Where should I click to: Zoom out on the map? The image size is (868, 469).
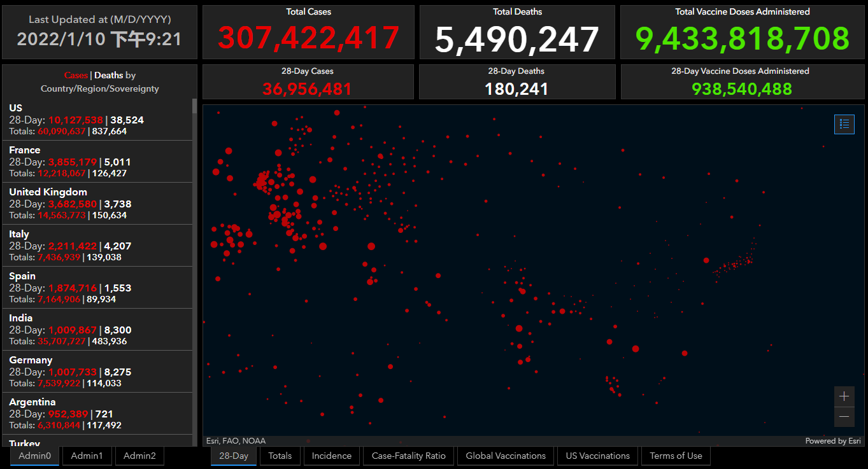click(x=844, y=417)
